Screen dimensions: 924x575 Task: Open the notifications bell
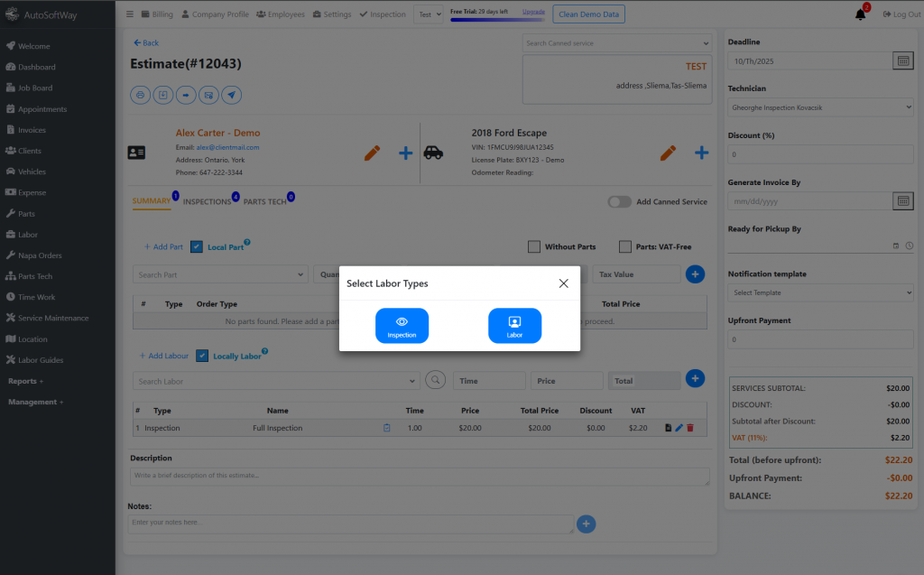[x=860, y=14]
